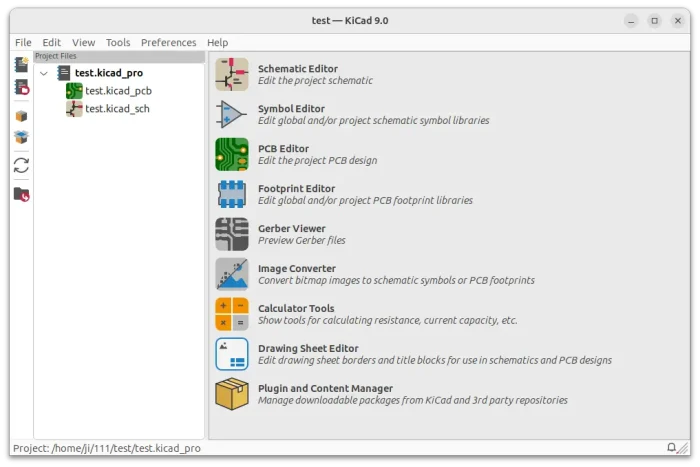Click the window resize grip in status bar
This screenshot has width=700, height=467.
coord(683,448)
